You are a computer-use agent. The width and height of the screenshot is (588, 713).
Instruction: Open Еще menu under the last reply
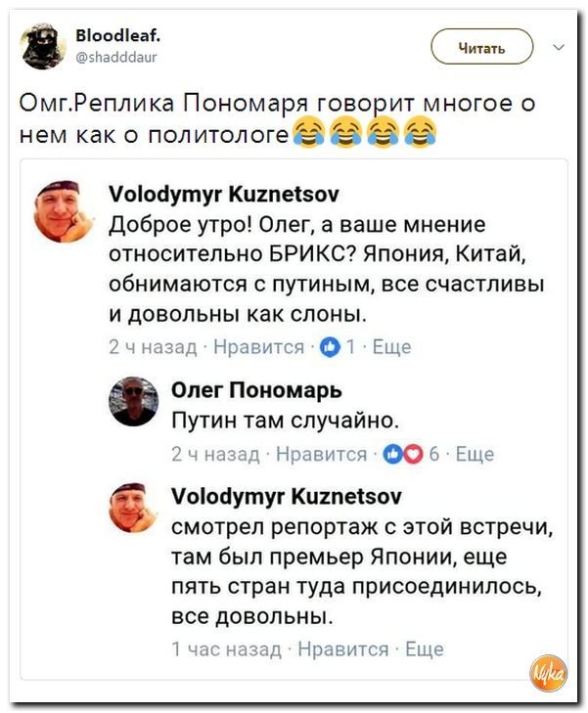tap(424, 648)
